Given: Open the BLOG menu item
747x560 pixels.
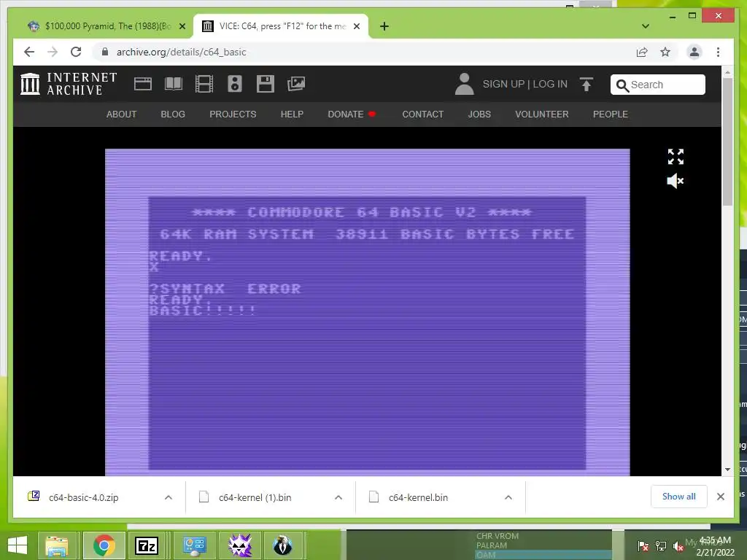Looking at the screenshot, I should (173, 114).
